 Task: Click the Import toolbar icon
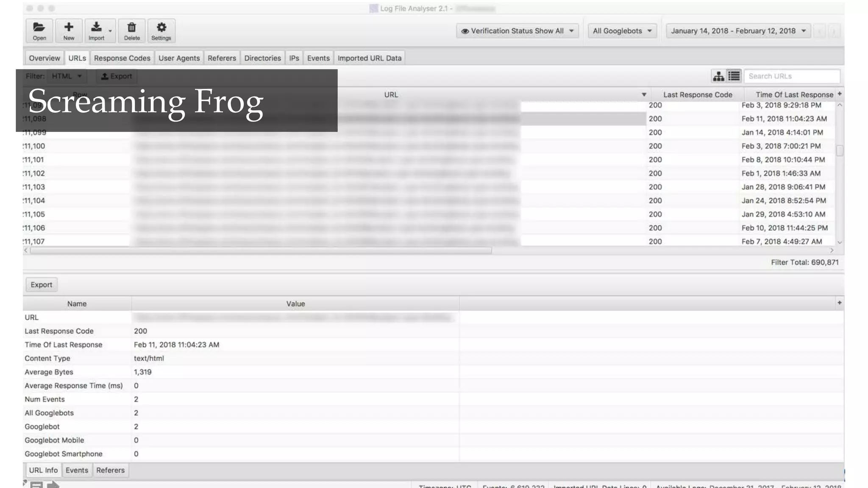pyautogui.click(x=96, y=31)
